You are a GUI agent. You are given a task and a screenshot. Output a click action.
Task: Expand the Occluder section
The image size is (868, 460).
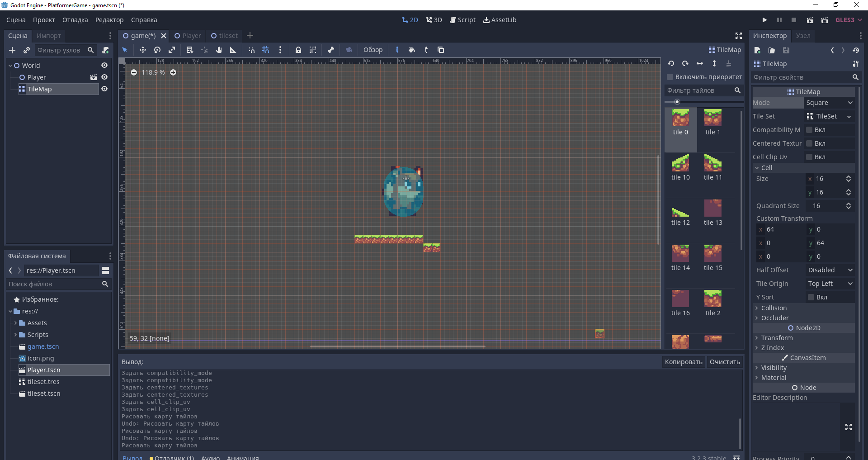803,318
